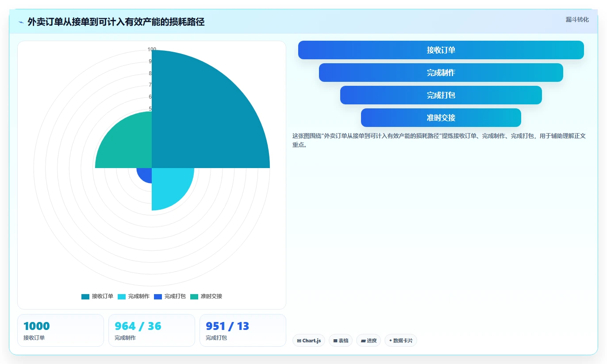Open the 951 / 13 完成打包 card

[243, 330]
